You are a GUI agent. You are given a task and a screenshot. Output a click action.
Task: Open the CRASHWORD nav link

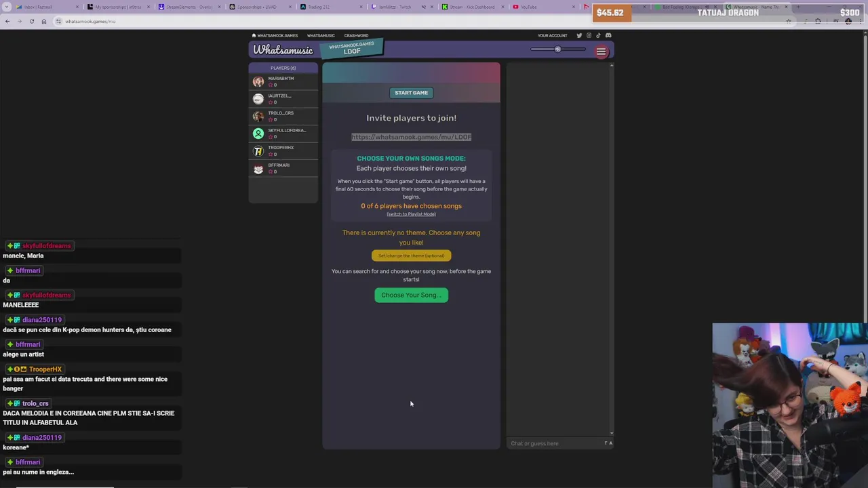click(x=356, y=35)
